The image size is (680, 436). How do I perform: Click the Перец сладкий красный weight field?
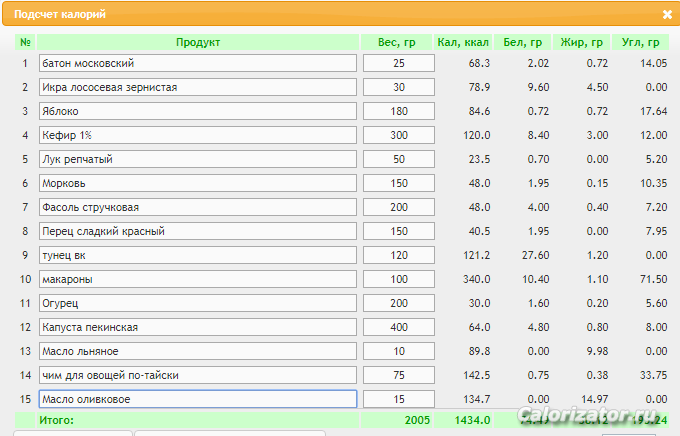tap(398, 231)
